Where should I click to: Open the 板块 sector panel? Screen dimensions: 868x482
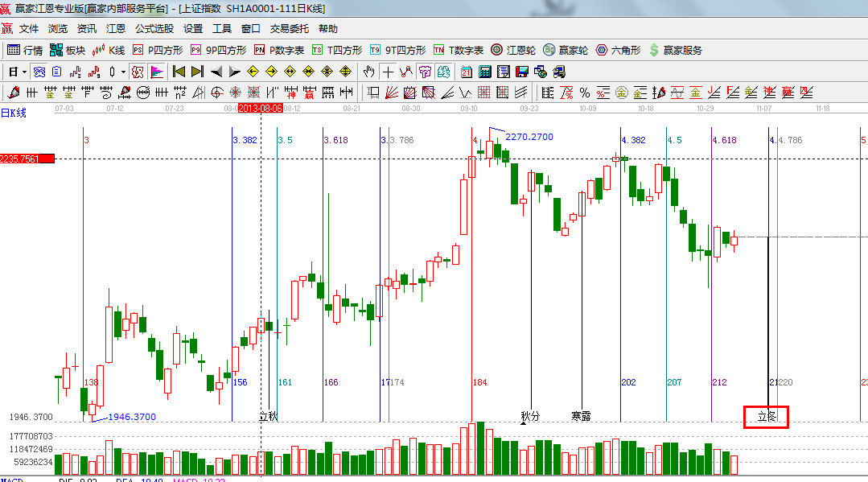68,50
